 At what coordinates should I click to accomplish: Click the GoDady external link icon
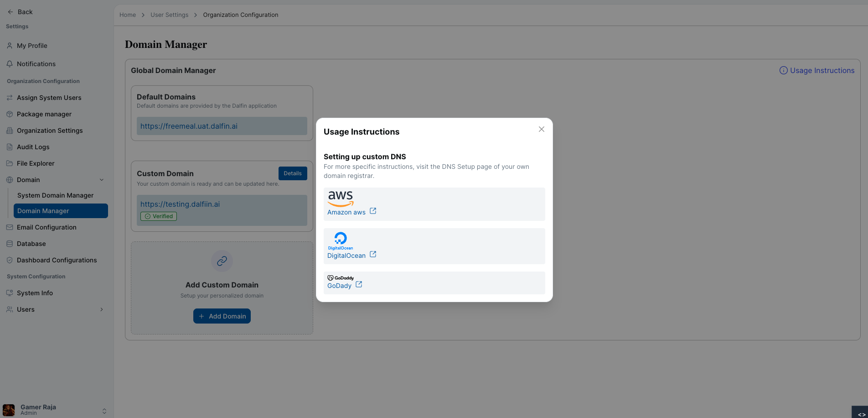[359, 284]
